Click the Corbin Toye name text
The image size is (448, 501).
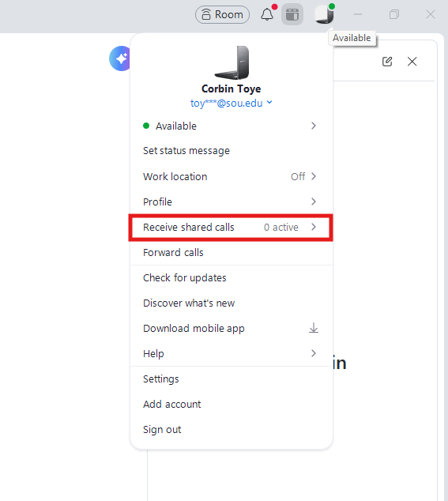(x=231, y=89)
